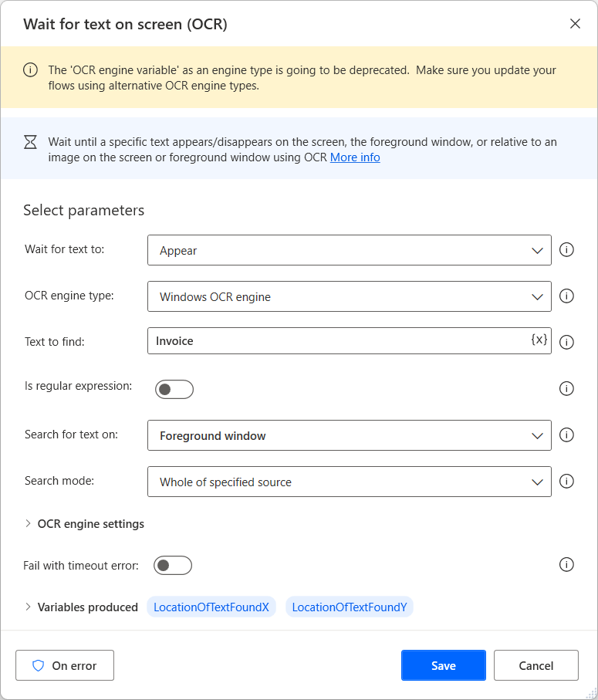Click the info icon next to Text to find

pyautogui.click(x=567, y=342)
